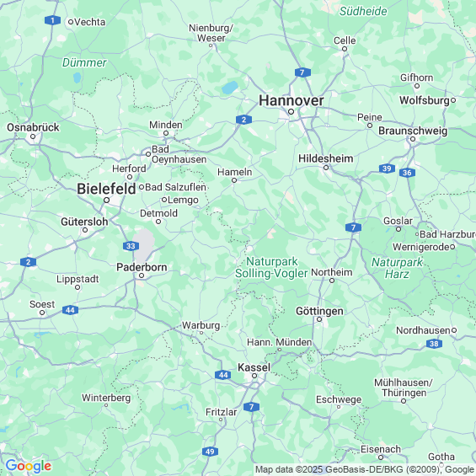Click the A44 shield near Soest

[x=70, y=310]
